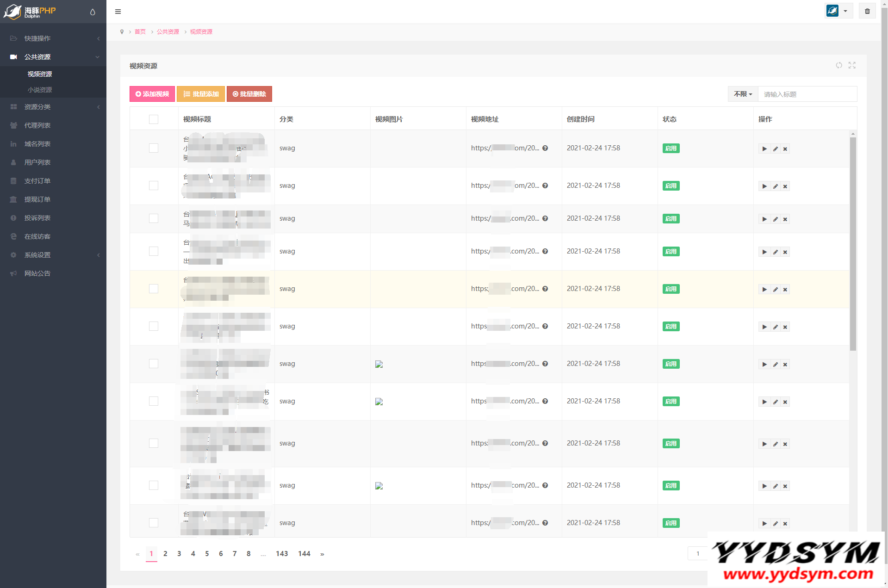Check the last visible row's checkbox
Image resolution: width=888 pixels, height=588 pixels.
click(x=154, y=523)
